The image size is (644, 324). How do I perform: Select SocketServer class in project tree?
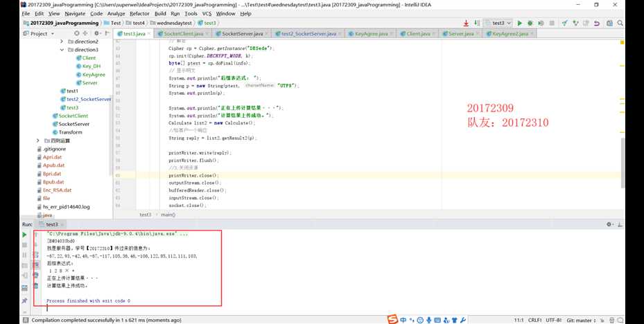tap(71, 124)
